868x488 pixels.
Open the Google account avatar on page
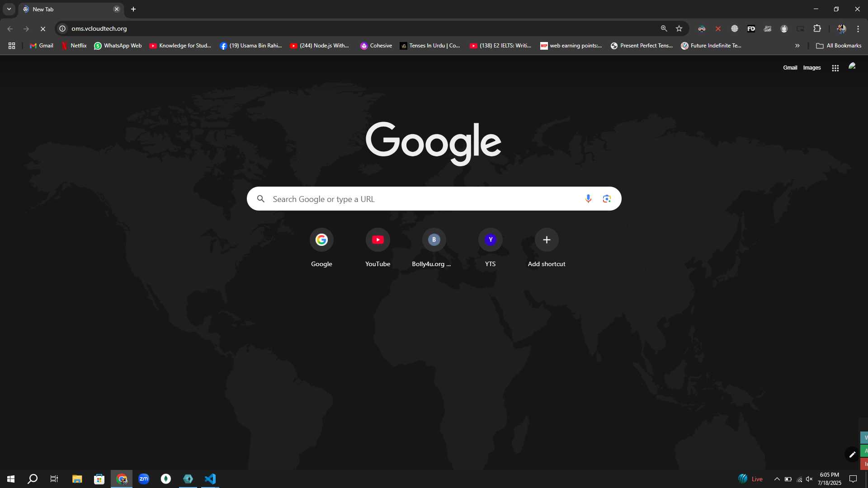pyautogui.click(x=852, y=67)
